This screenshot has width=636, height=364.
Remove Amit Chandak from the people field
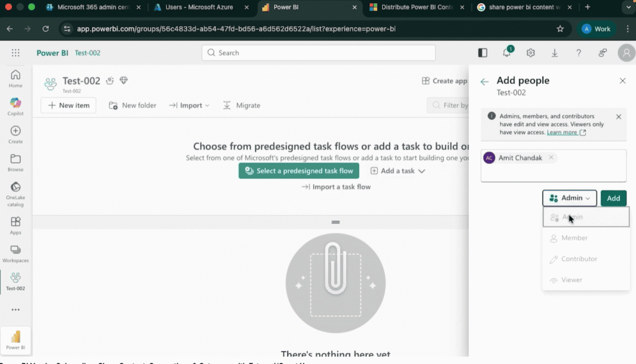click(551, 157)
